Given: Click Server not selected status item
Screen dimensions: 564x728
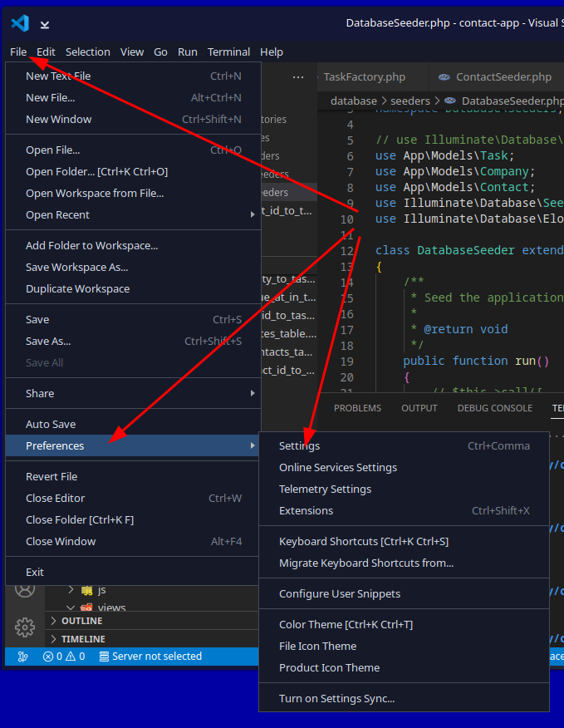Looking at the screenshot, I should pyautogui.click(x=151, y=656).
